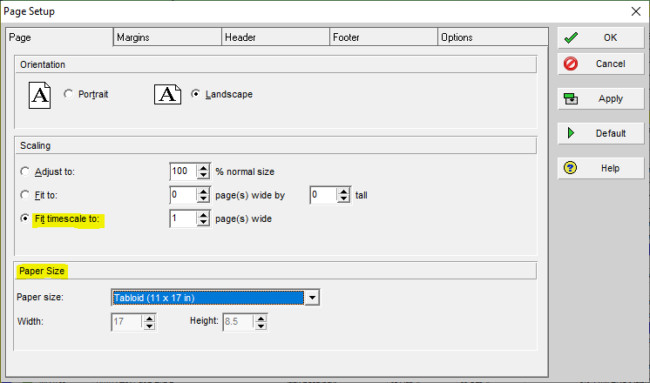
Task: Confirm with the OK button
Action: point(601,38)
